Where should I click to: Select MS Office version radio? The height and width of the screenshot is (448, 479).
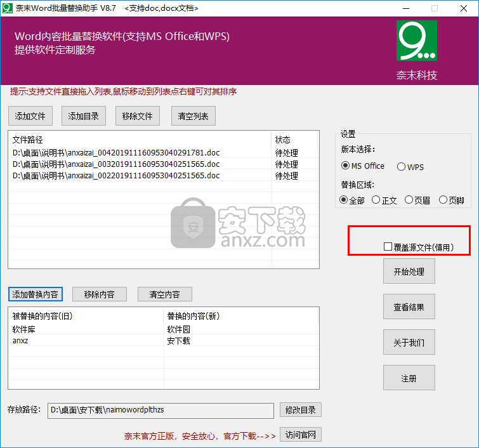[363, 166]
